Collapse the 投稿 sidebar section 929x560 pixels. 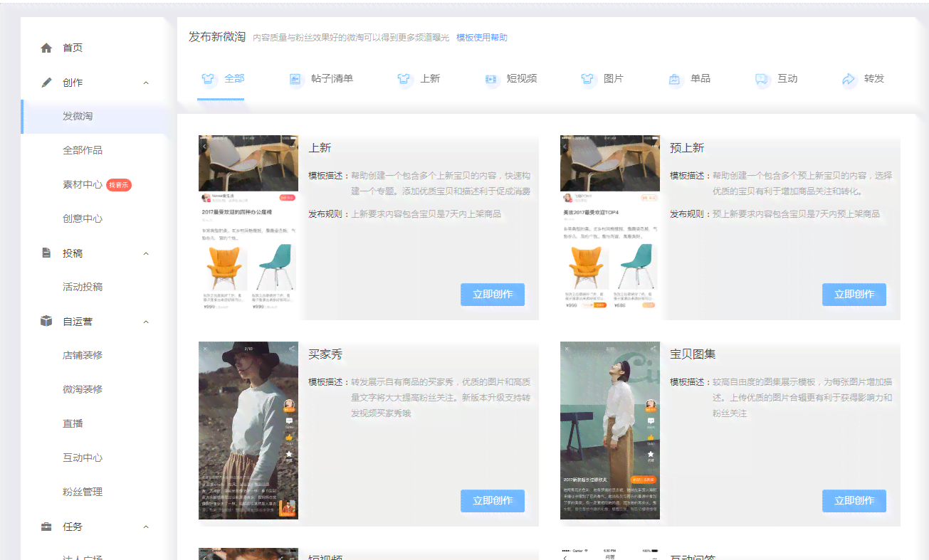[x=146, y=253]
